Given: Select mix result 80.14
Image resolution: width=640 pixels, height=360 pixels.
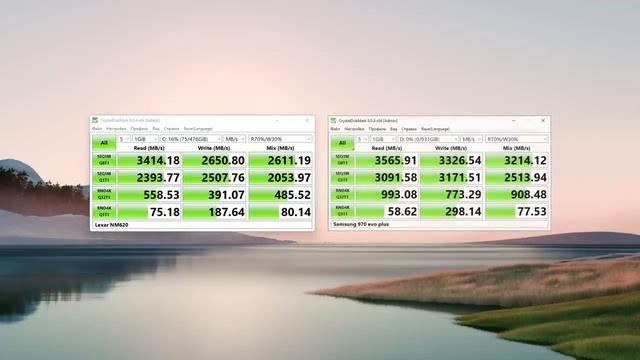Looking at the screenshot, I should (x=280, y=211).
